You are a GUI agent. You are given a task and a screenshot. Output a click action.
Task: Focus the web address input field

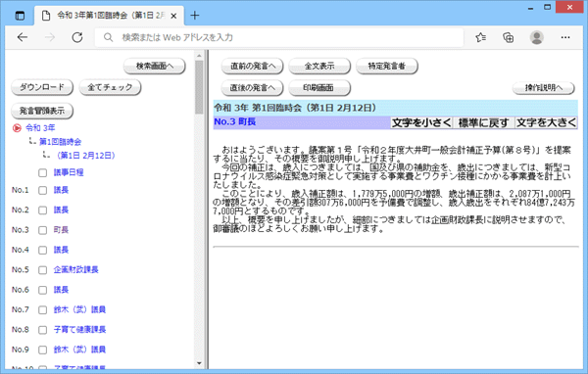coord(279,37)
